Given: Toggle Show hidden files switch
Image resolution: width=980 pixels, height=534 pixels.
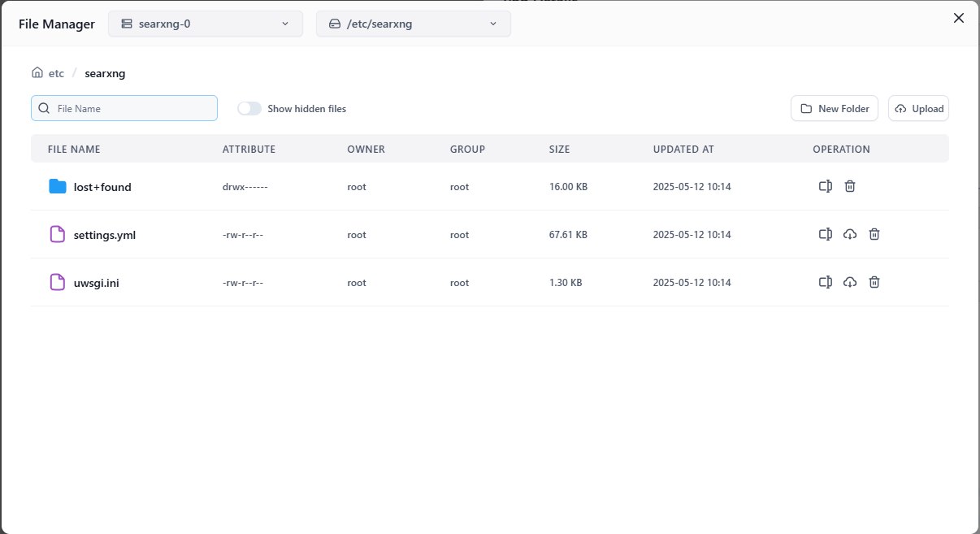Looking at the screenshot, I should [249, 108].
